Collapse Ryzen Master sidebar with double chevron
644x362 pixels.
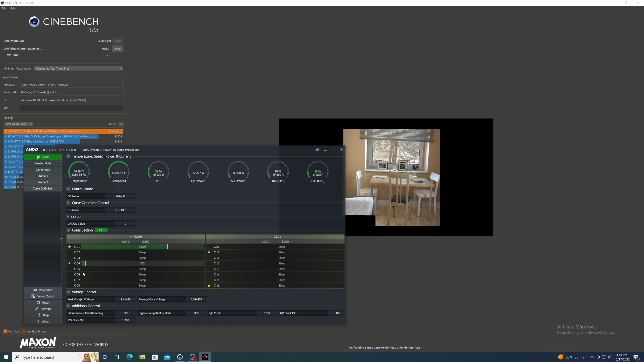tap(62, 239)
